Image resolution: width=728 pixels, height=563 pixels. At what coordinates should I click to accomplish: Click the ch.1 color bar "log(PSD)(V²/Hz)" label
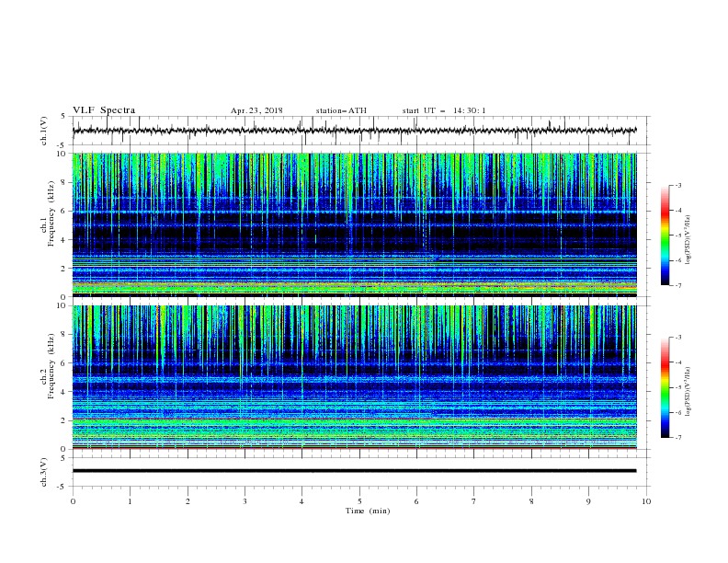point(688,240)
